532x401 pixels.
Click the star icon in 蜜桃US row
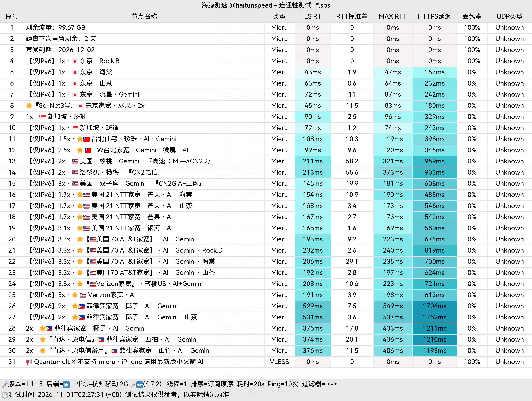pos(80,284)
